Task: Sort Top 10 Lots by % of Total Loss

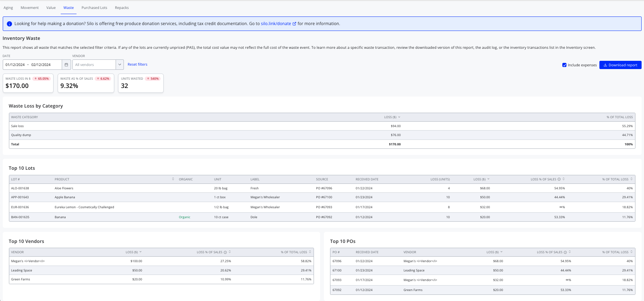Action: [x=631, y=179]
